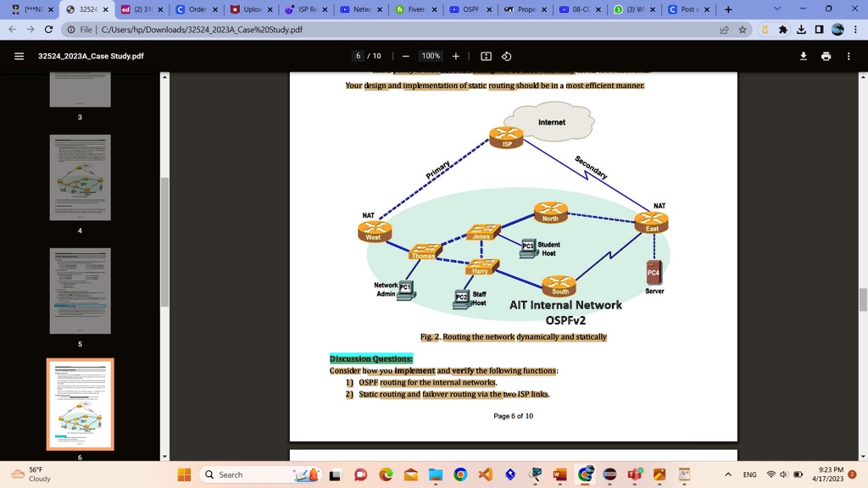Rotate the PDF page
The width and height of the screenshot is (868, 488).
point(508,56)
